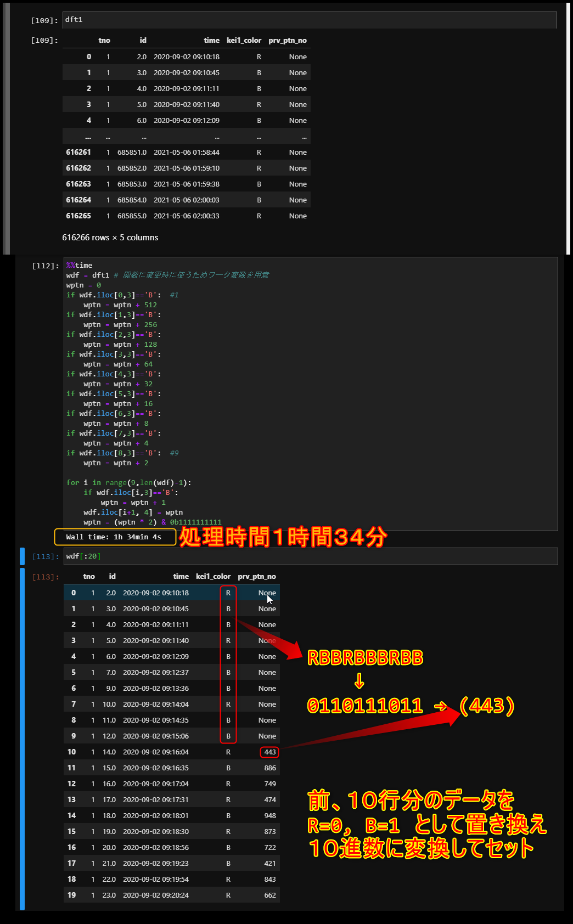The image size is (573, 924).
Task: Click the id cell 23.0 in row 19
Action: coord(109,895)
